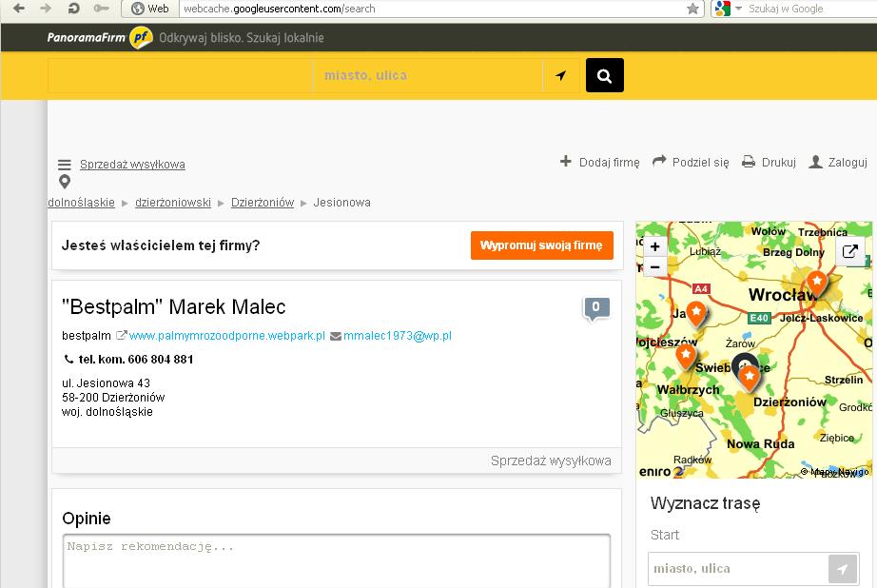
Task: Expand the map with the external-open icon
Action: click(850, 252)
